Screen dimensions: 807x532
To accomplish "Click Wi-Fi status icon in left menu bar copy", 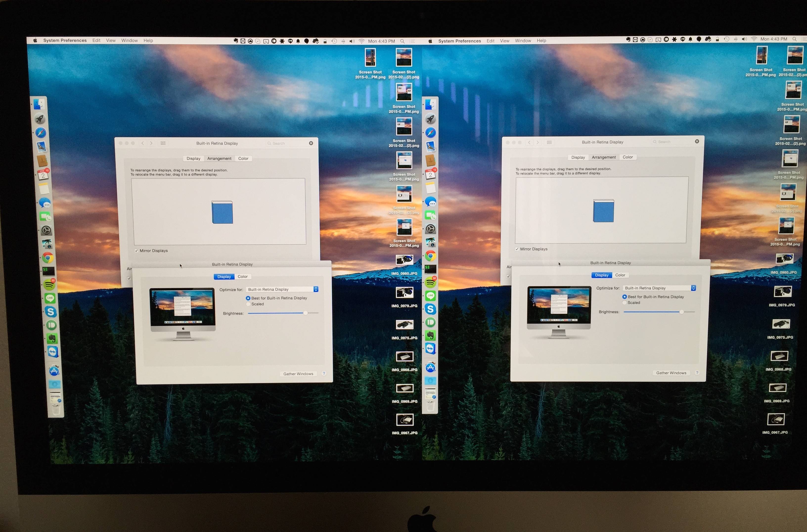I will [x=361, y=41].
